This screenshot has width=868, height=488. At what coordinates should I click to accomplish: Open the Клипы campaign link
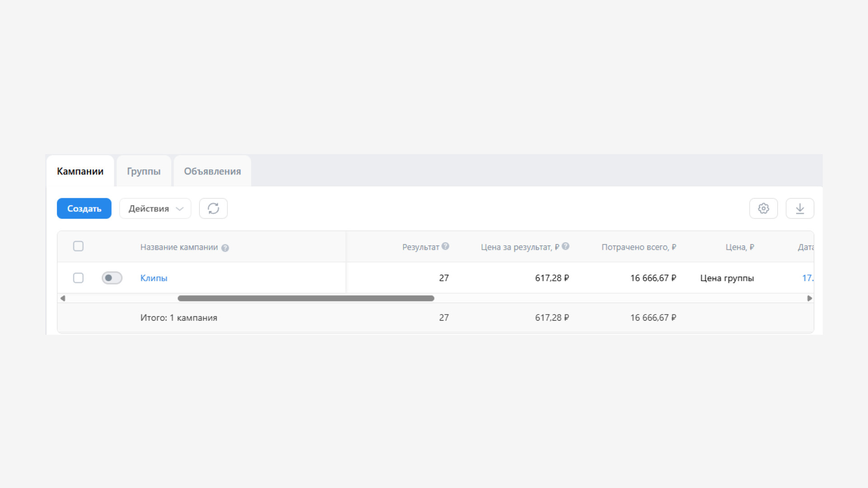(154, 278)
